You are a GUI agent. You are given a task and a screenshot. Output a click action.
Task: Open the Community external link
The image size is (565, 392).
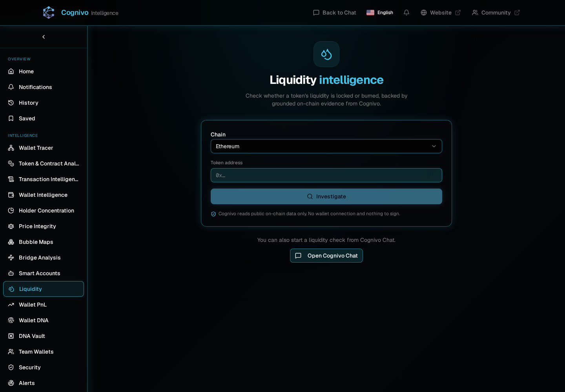point(496,13)
